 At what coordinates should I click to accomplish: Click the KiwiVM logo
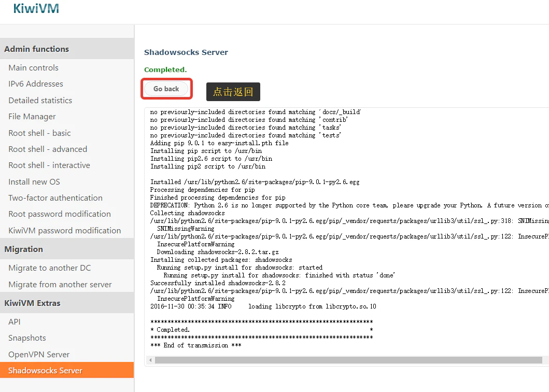36,8
